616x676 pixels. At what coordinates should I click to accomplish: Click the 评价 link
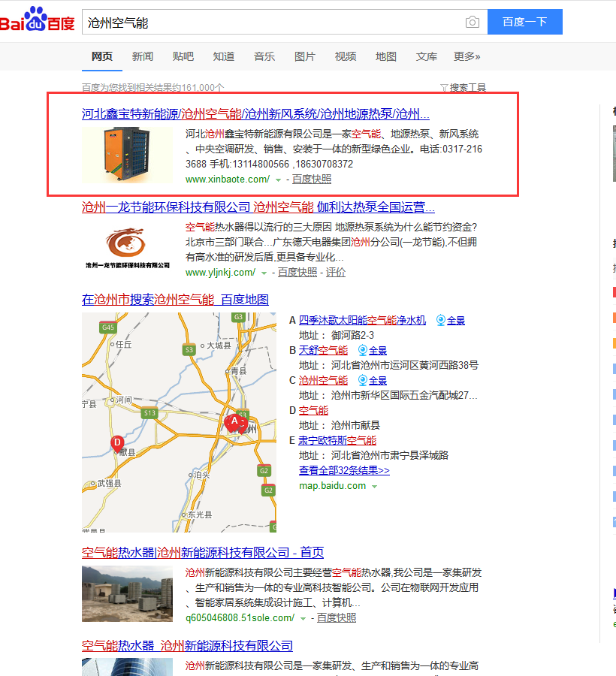(335, 273)
